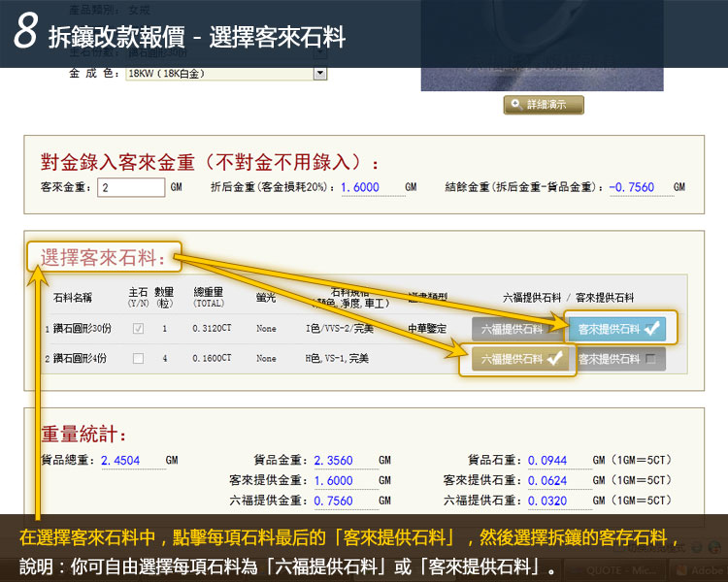Screen dimensions: 728x582
Task: Click spec text H色, VS-1, 完美
Action: coord(337,358)
